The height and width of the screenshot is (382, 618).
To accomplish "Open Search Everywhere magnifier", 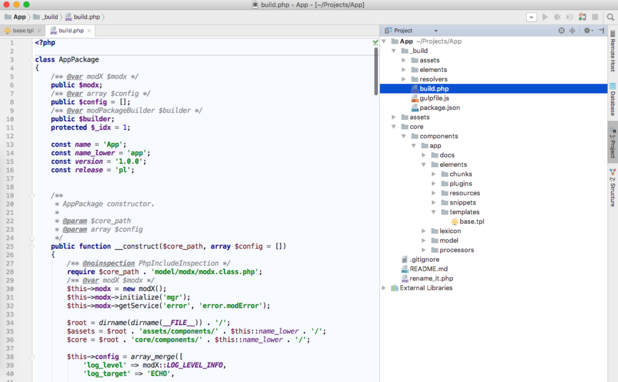I will [x=611, y=17].
